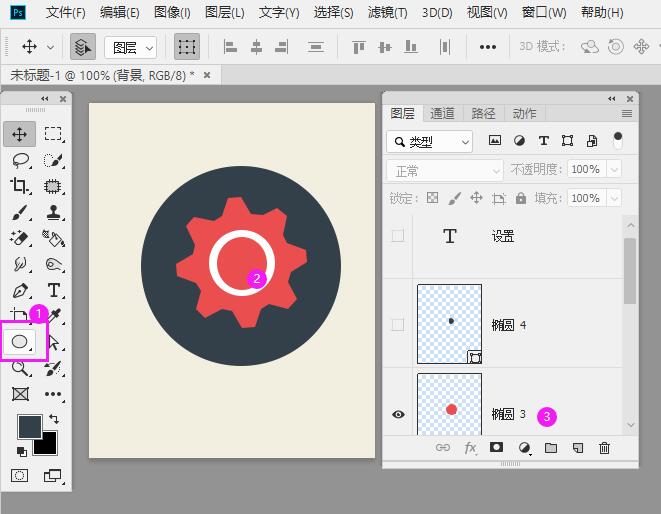Choose the horizontal Type tool in toolbox
Screen dimensions: 661x514
point(53,290)
